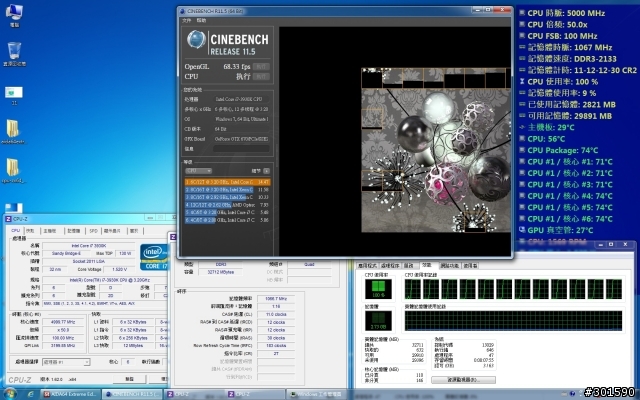Click the Windows Start orb
Screen dimensions: 640x400
coord(9,394)
